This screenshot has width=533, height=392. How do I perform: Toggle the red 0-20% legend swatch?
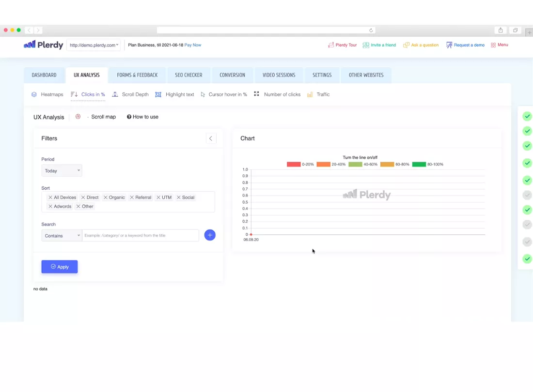click(x=294, y=165)
